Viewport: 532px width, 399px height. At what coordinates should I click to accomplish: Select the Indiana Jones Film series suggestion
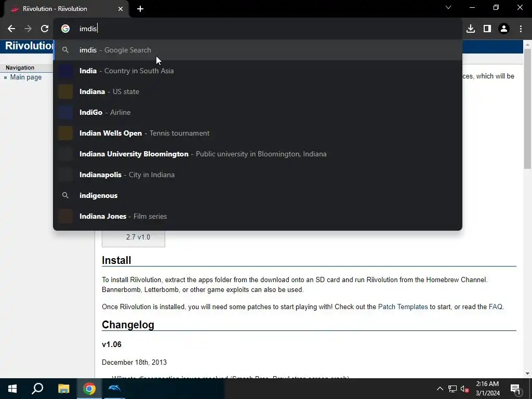258,216
